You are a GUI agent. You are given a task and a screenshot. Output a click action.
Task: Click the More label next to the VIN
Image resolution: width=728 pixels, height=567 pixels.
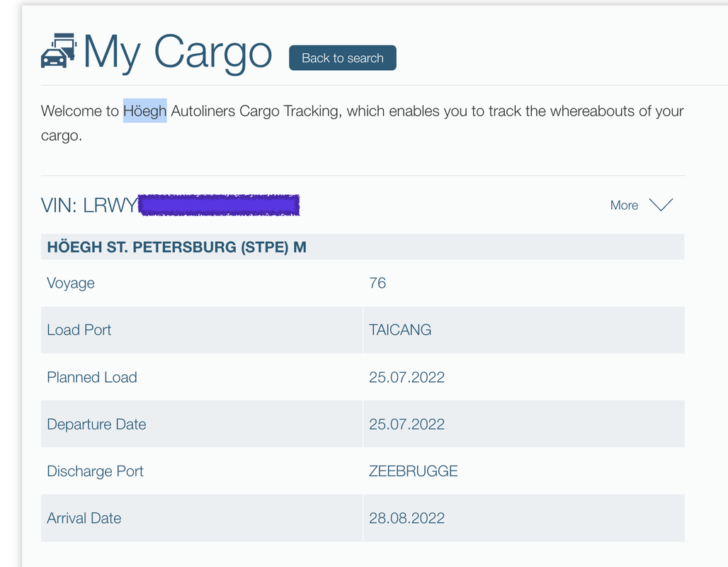pos(624,205)
